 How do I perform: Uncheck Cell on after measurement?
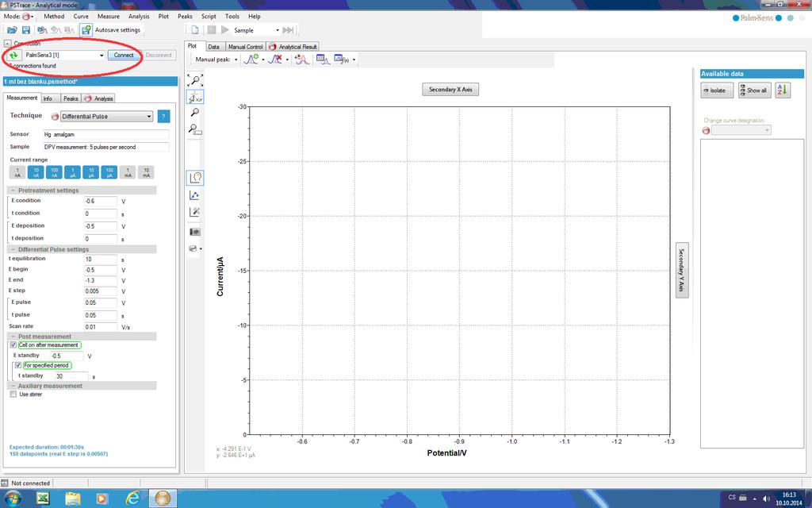(13, 345)
